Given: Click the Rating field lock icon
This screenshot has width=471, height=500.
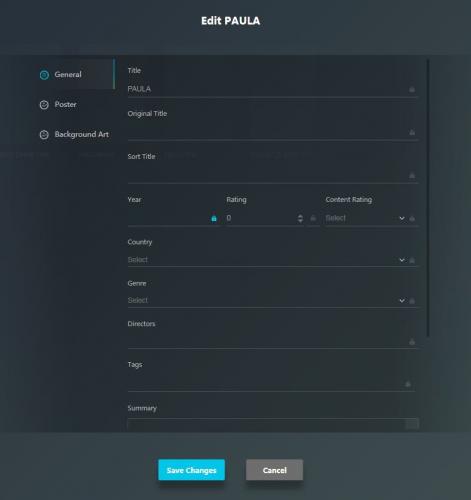Looking at the screenshot, I should point(313,218).
